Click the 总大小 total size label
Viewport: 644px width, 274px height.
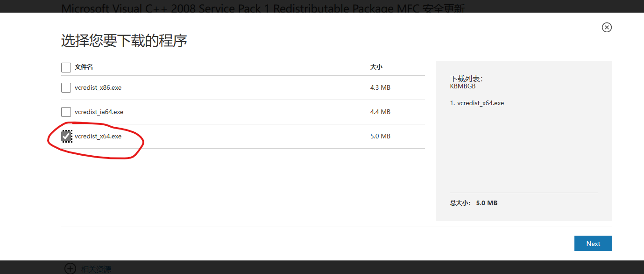(461, 203)
